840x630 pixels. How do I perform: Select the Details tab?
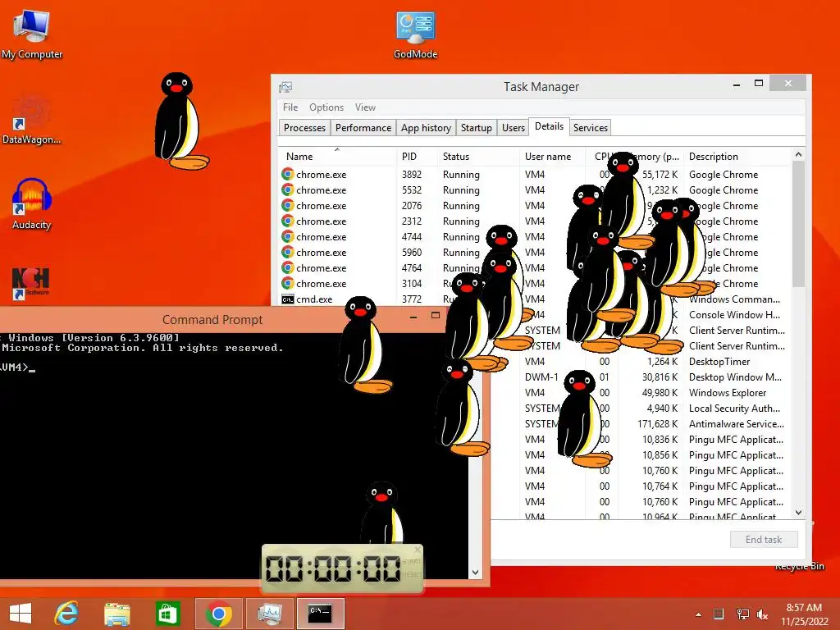point(549,126)
